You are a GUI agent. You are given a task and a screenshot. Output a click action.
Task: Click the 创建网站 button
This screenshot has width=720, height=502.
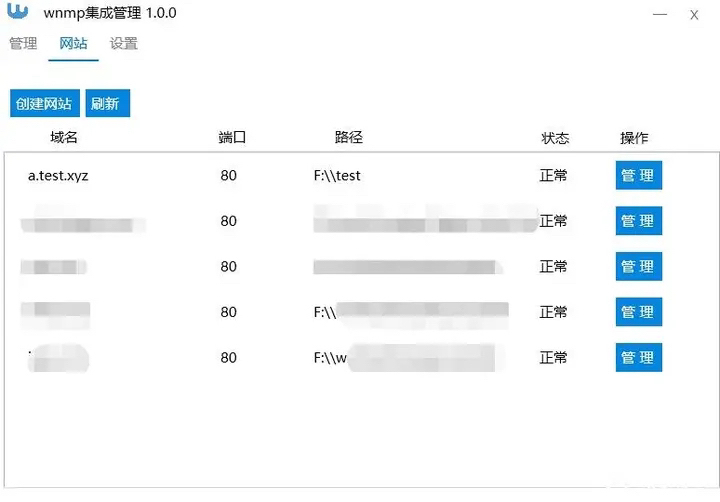45,103
